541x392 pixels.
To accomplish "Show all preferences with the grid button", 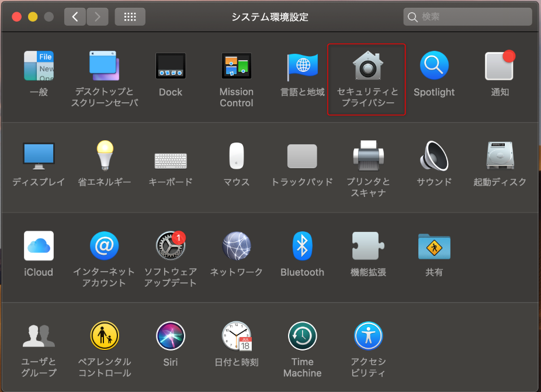I will (130, 16).
